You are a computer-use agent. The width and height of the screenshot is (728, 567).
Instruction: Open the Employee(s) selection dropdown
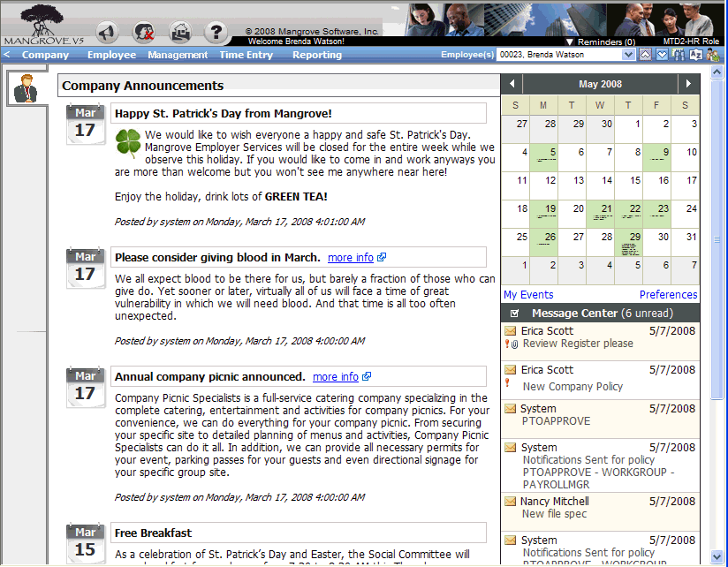point(628,55)
